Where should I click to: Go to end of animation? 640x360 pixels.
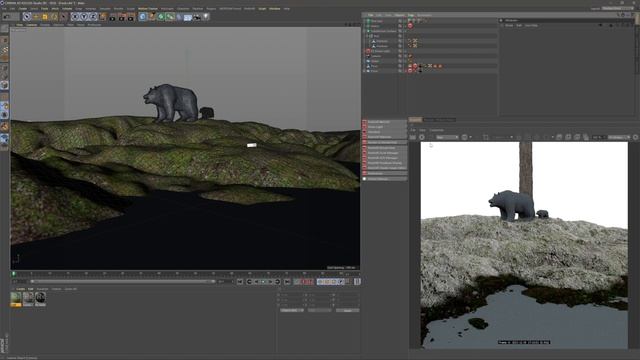(287, 282)
